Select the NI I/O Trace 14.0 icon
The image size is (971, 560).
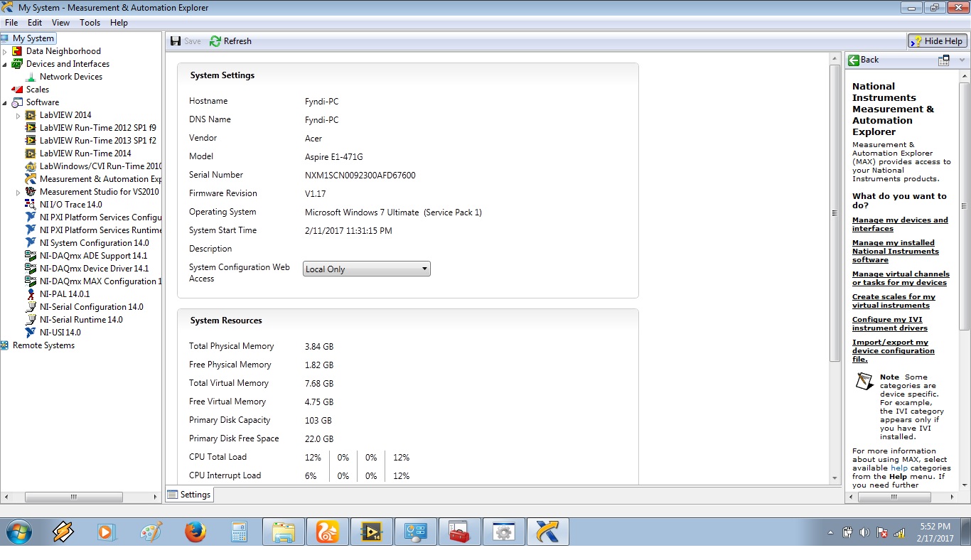click(x=31, y=205)
